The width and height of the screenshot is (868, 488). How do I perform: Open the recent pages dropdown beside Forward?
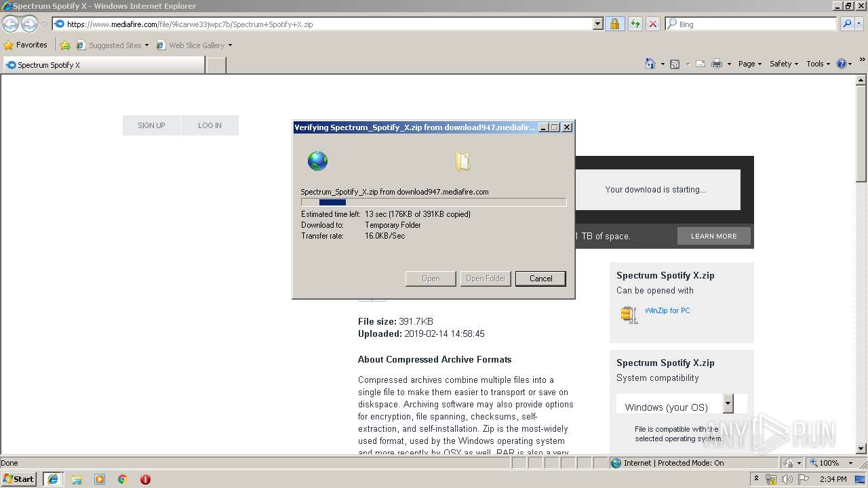coord(44,24)
